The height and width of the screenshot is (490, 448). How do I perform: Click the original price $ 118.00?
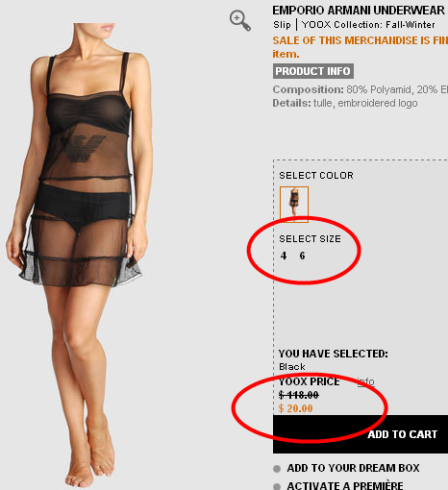(298, 395)
